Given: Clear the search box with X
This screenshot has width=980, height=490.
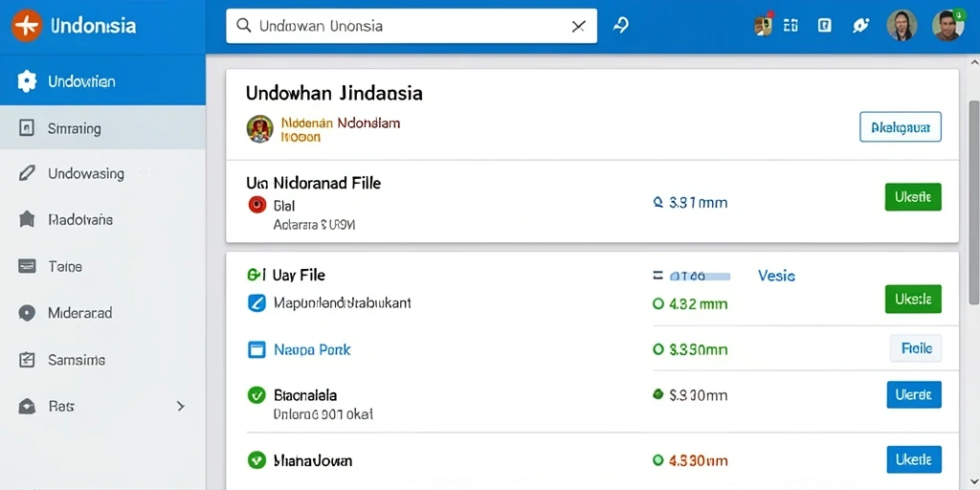Looking at the screenshot, I should (x=579, y=26).
